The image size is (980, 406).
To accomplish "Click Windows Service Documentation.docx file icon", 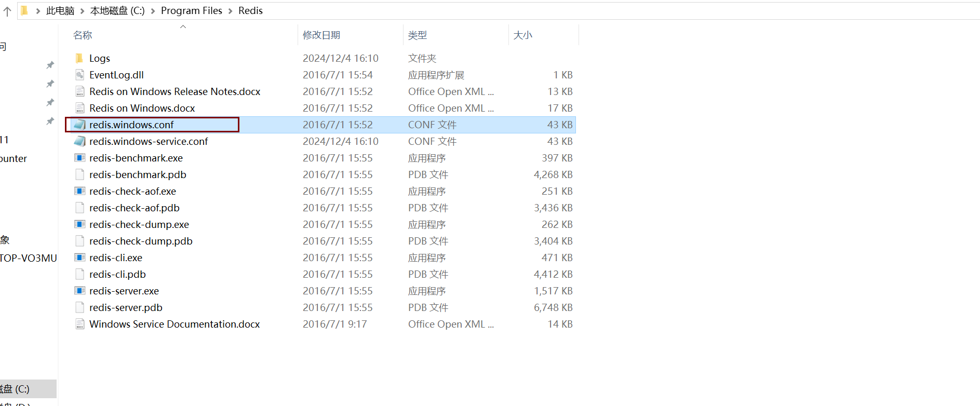I will tap(79, 324).
